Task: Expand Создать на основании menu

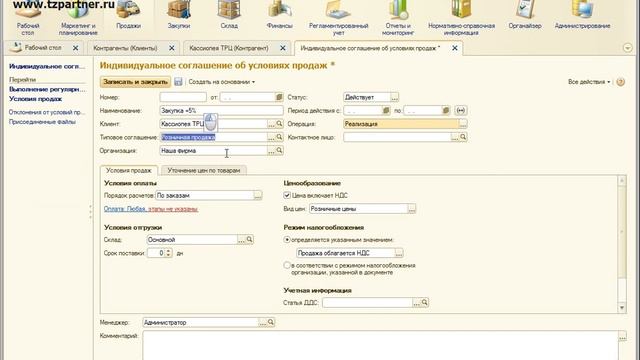Action: 222,82
